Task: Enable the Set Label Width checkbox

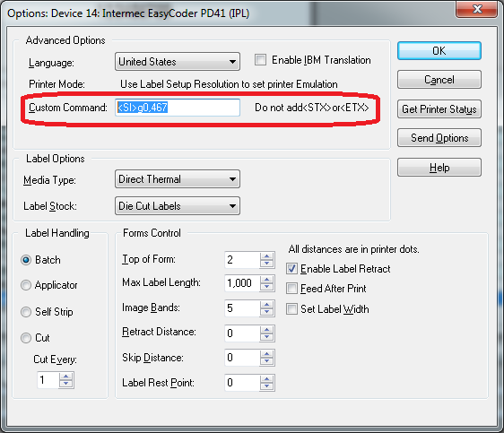Action: (x=291, y=309)
